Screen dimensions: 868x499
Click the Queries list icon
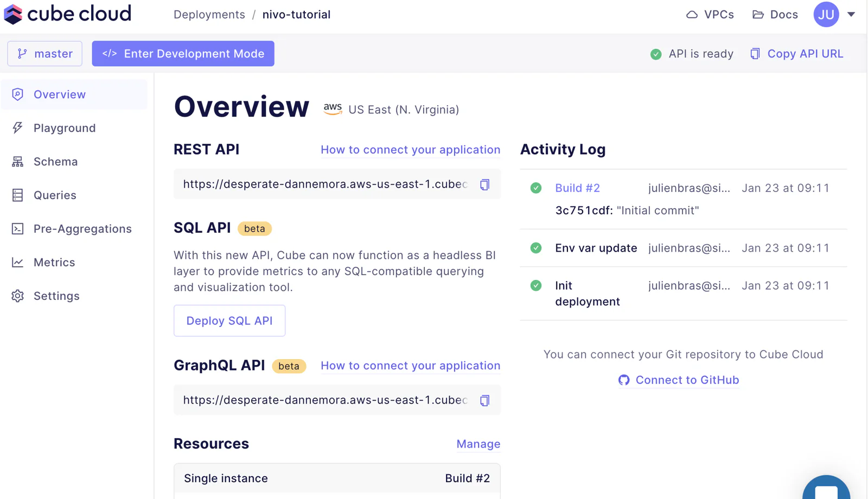18,195
